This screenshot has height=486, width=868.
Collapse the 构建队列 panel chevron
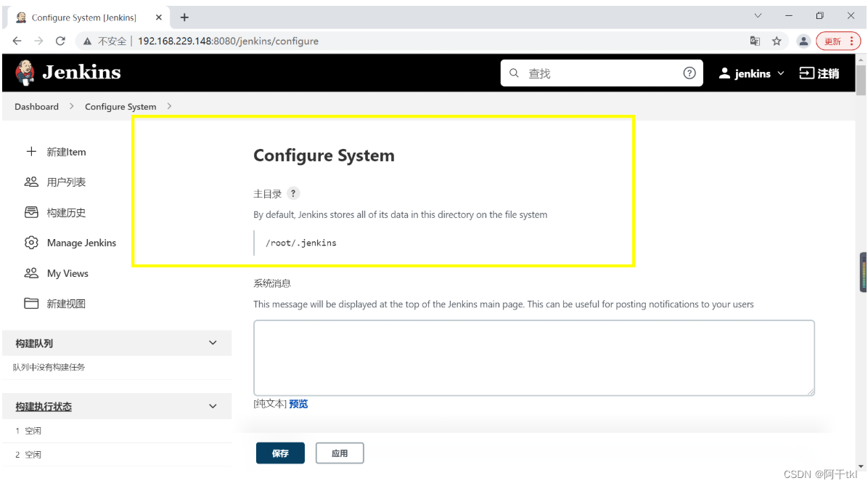pyautogui.click(x=213, y=343)
